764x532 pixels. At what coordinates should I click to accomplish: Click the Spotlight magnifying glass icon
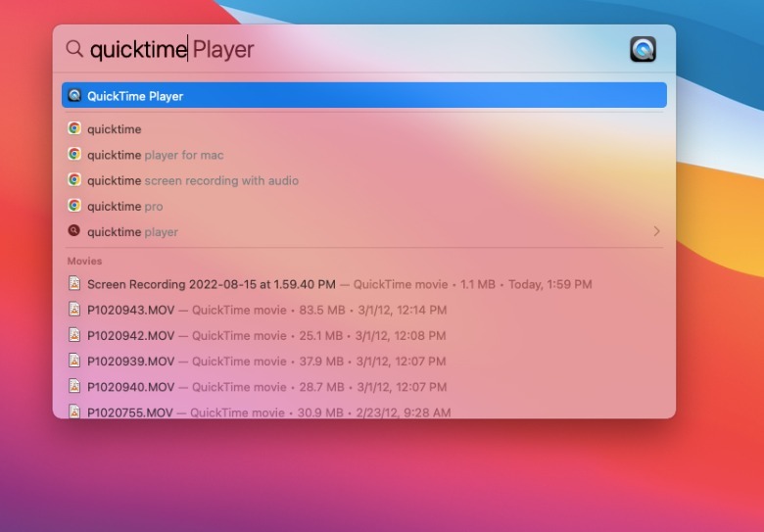pos(74,49)
